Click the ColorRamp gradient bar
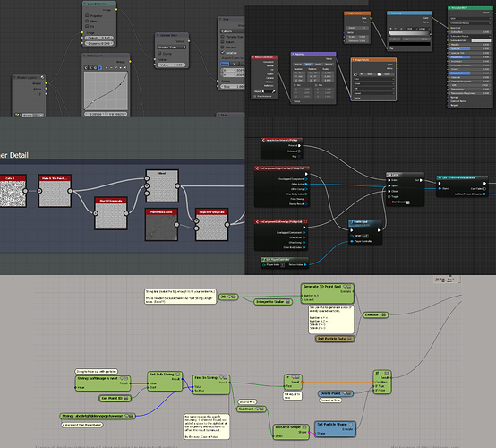496x448 pixels. (410, 33)
